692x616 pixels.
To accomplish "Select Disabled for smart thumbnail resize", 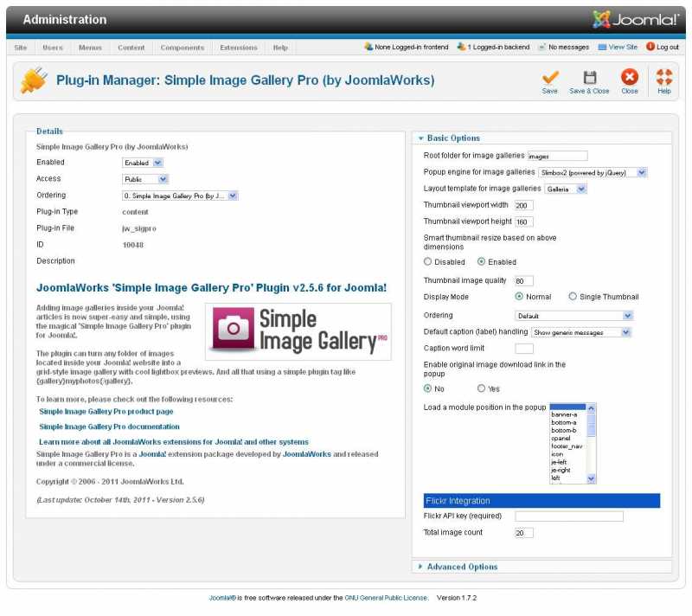I will pos(427,261).
